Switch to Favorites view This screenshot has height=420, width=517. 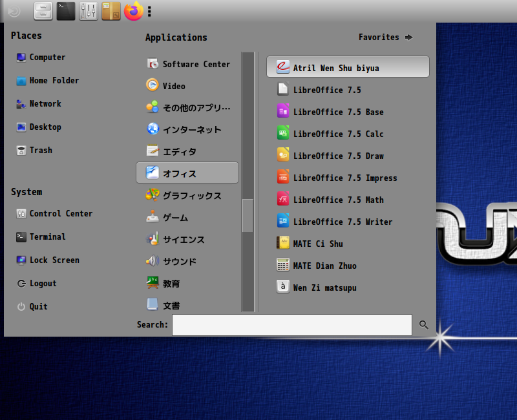[386, 37]
